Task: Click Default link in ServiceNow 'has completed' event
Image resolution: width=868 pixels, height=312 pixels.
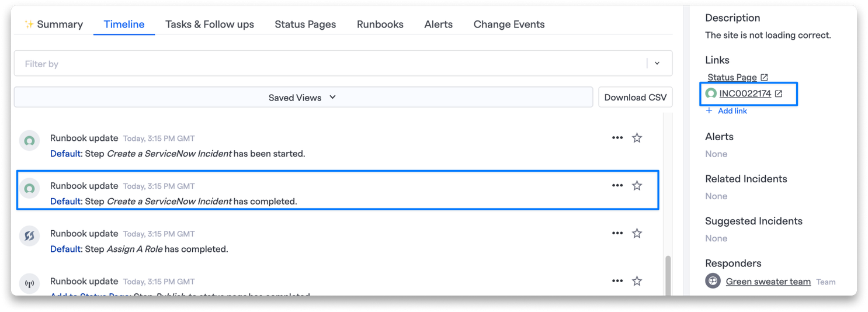Action: point(65,201)
